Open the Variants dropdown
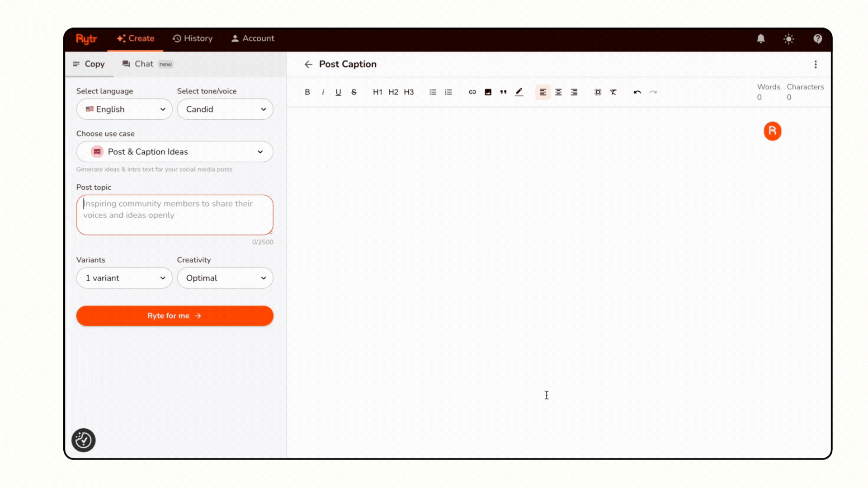868x488 pixels. point(124,278)
